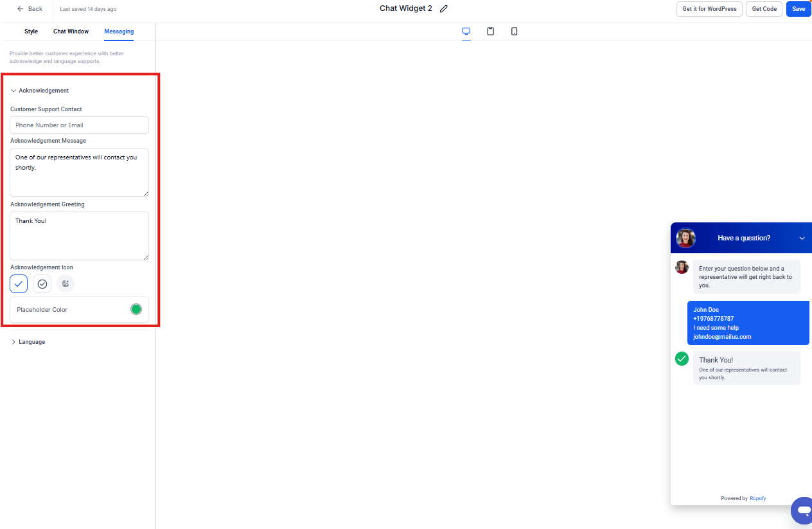Click the pencil icon to rename Chat Widget 2
The image size is (812, 529).
click(443, 9)
